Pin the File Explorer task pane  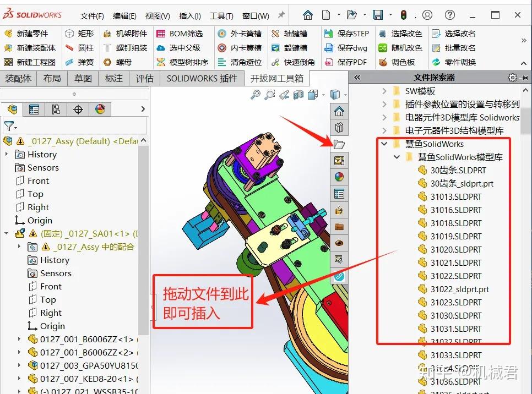[x=524, y=78]
